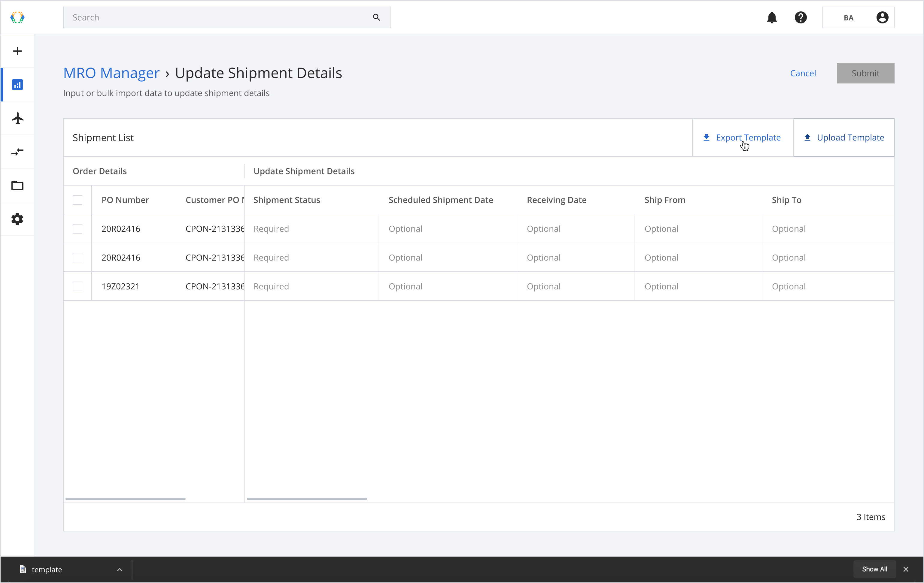Click the Scheduled Shipment Date column header
The image size is (924, 583).
click(x=440, y=200)
